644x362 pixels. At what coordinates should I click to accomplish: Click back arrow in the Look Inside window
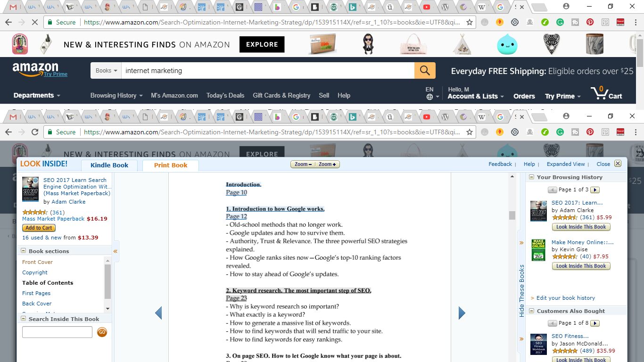point(9,132)
